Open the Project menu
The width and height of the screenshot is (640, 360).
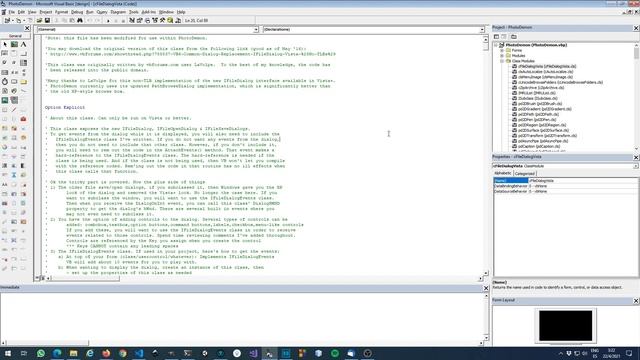coord(45,12)
